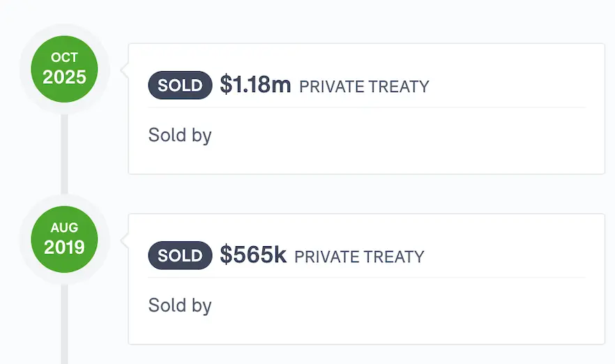Click the pointer arrow on the 2025 card
The width and height of the screenshot is (615, 364).
tap(126, 70)
